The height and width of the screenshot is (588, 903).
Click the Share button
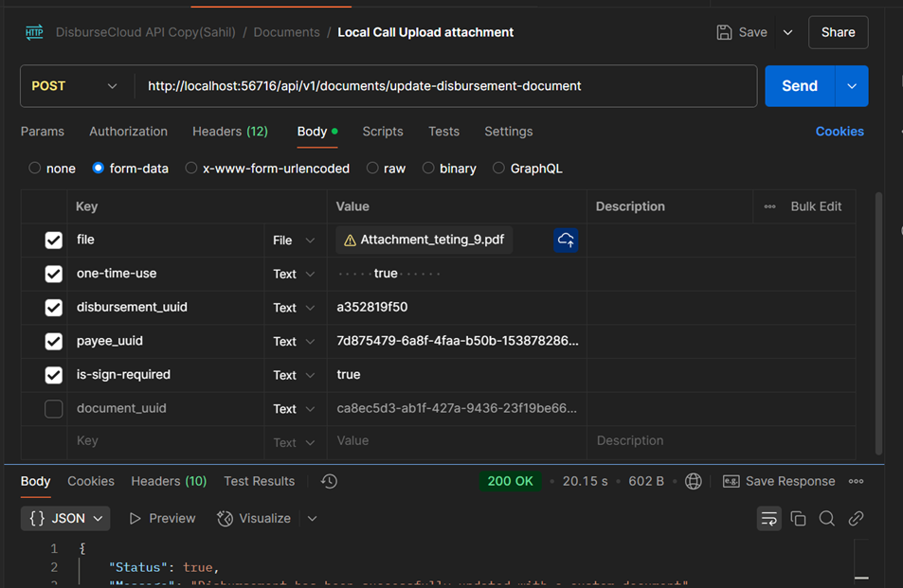pyautogui.click(x=838, y=32)
